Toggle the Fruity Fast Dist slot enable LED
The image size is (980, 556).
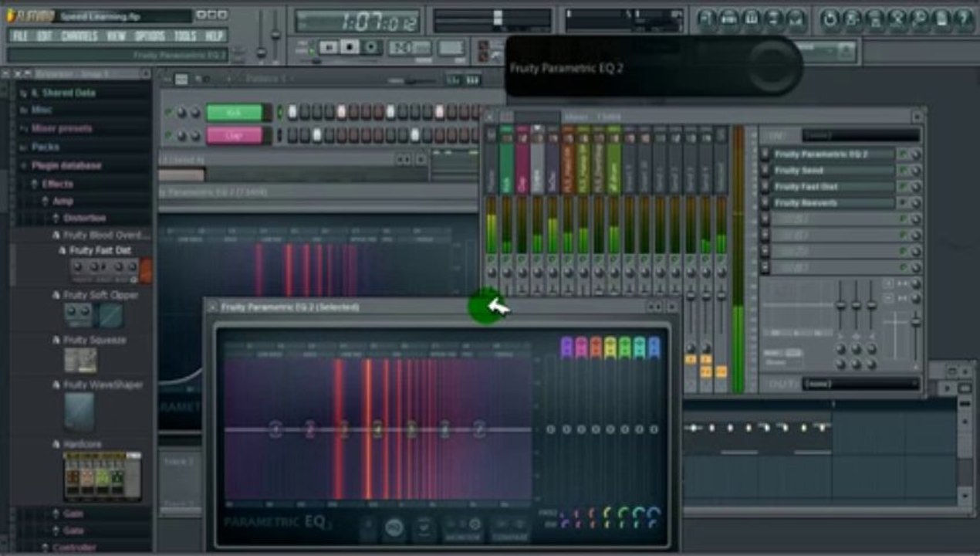coord(903,186)
